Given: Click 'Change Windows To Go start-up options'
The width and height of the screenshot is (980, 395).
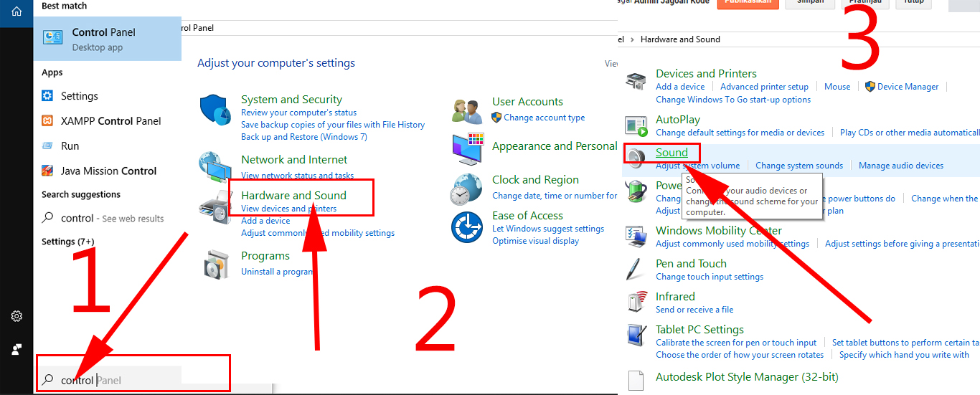Looking at the screenshot, I should [733, 100].
